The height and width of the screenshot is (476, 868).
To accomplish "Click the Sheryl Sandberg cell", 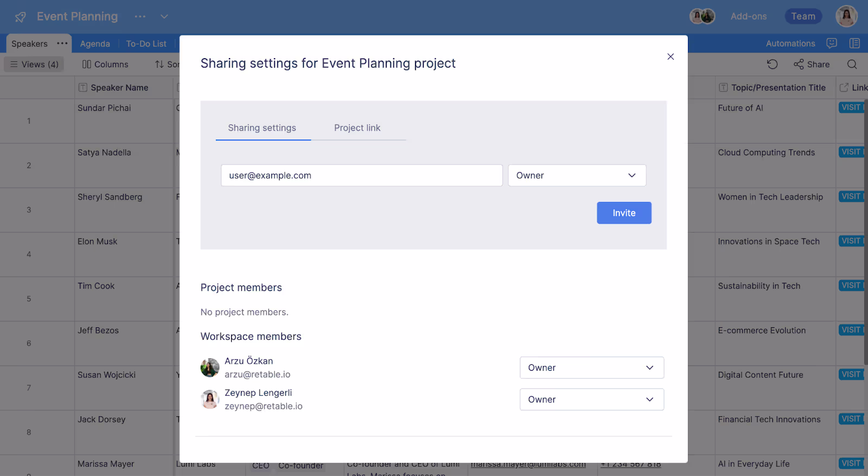I will coord(124,210).
